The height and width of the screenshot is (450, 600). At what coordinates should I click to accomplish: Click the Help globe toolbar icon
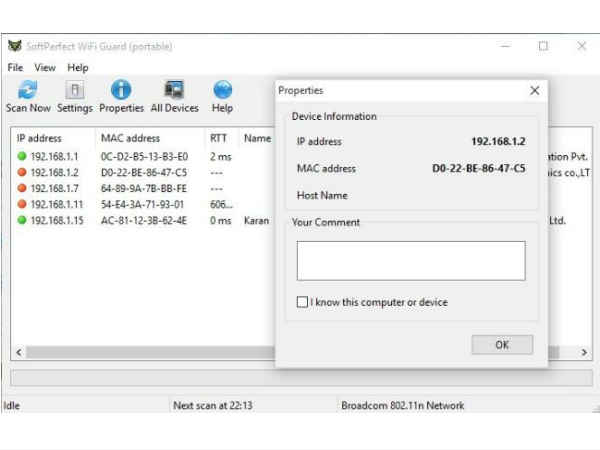coord(222,90)
